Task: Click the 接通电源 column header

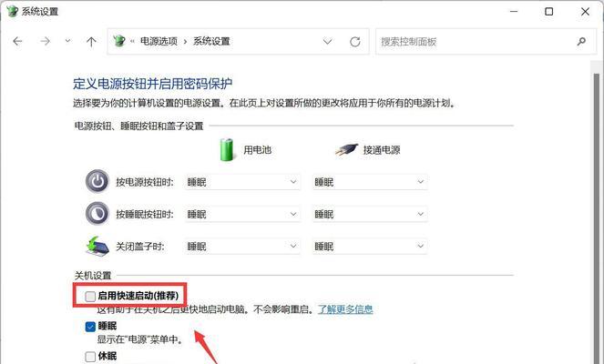Action: [x=382, y=149]
